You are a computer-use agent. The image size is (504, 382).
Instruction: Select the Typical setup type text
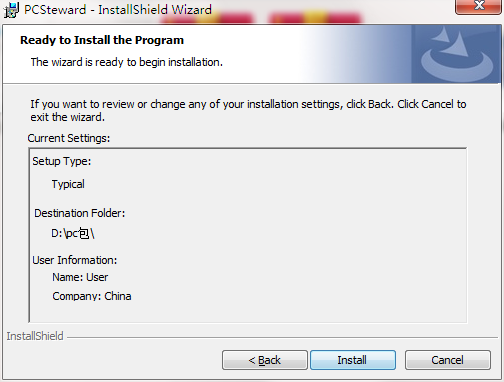pyautogui.click(x=68, y=184)
